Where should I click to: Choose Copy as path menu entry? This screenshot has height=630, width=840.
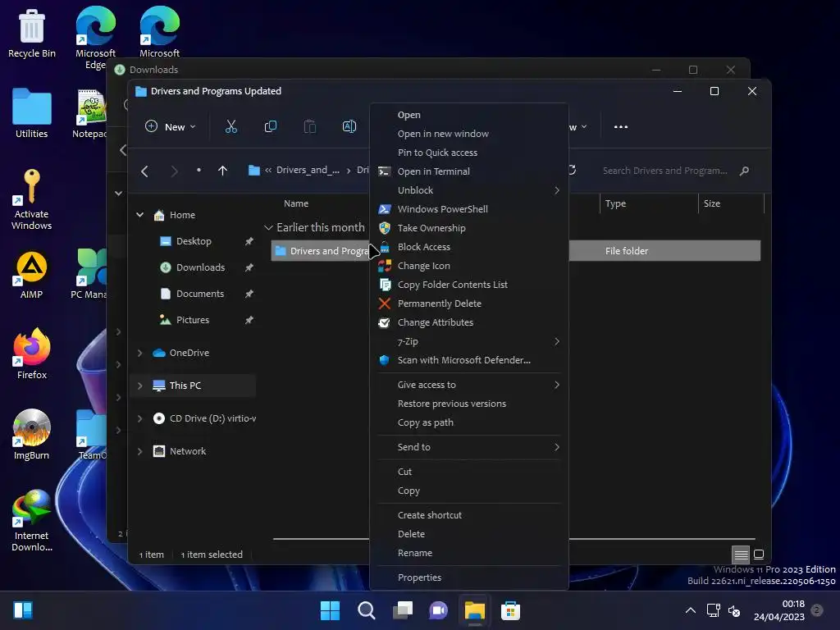click(x=468, y=422)
